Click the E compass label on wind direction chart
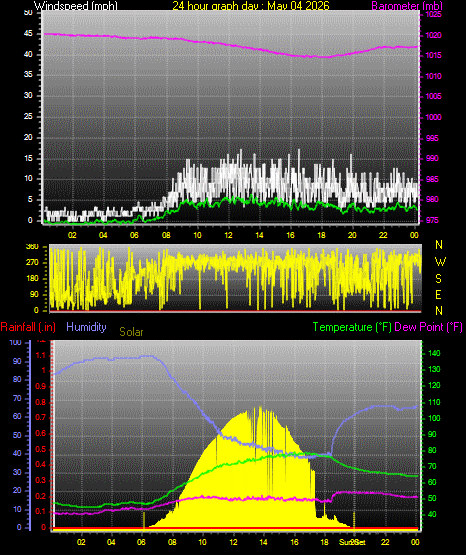Viewport: 466px width, 555px height. pos(438,294)
